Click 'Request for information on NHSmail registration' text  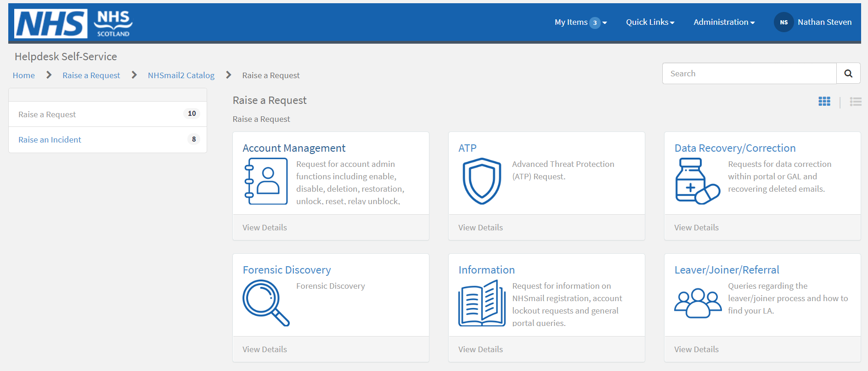click(567, 304)
